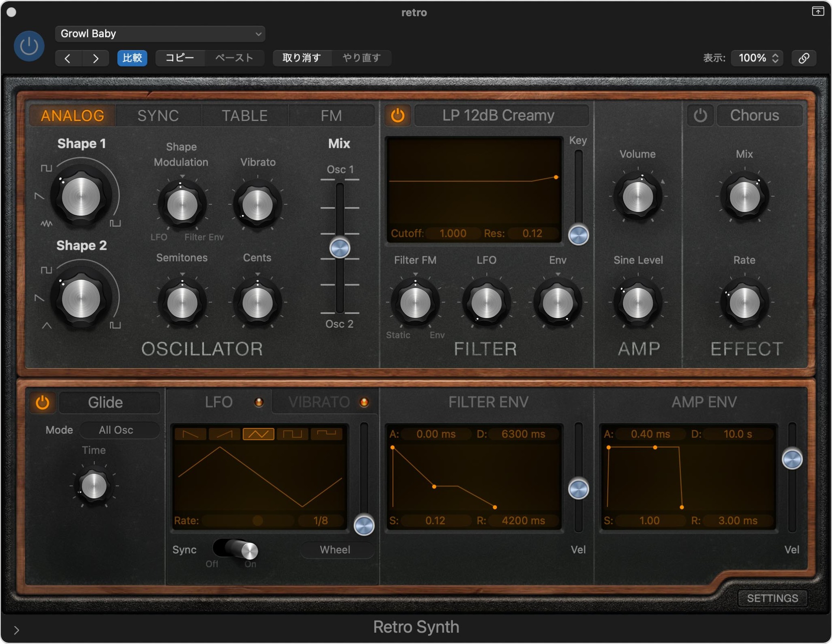Enable the Chorus effect power button

(700, 116)
